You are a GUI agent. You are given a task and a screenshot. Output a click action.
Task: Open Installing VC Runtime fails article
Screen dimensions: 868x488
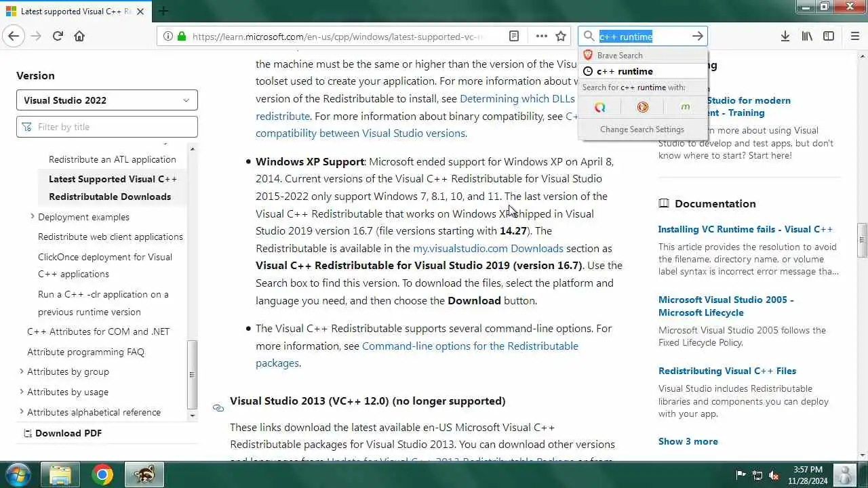(x=745, y=229)
